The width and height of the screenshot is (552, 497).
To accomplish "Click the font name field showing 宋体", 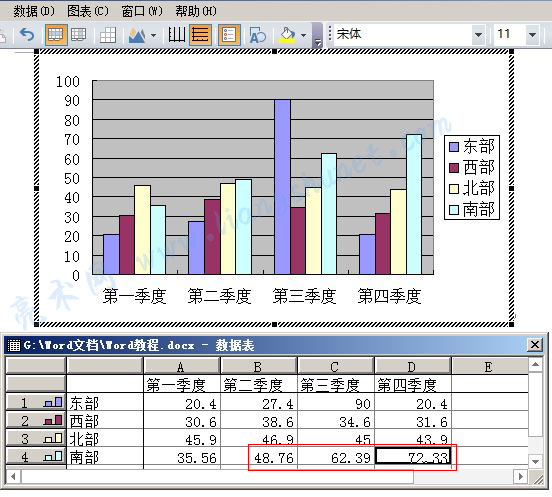I will click(403, 34).
